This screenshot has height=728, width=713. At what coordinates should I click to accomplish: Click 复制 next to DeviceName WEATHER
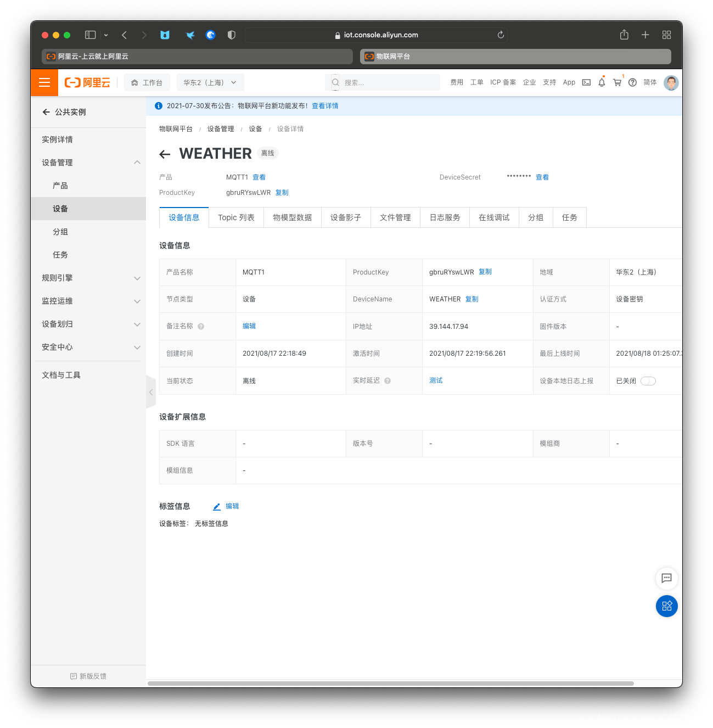tap(471, 299)
